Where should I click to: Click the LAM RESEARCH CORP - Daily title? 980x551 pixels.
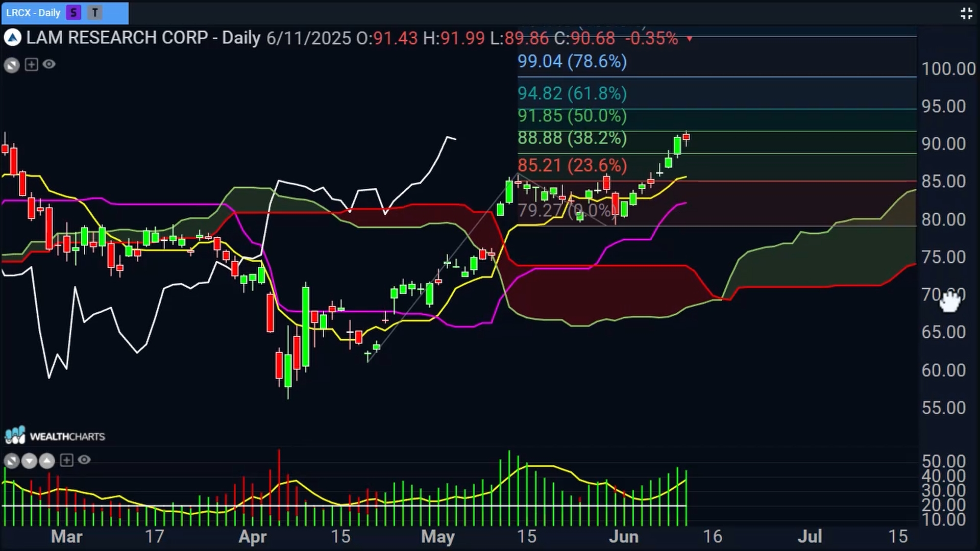tap(143, 38)
